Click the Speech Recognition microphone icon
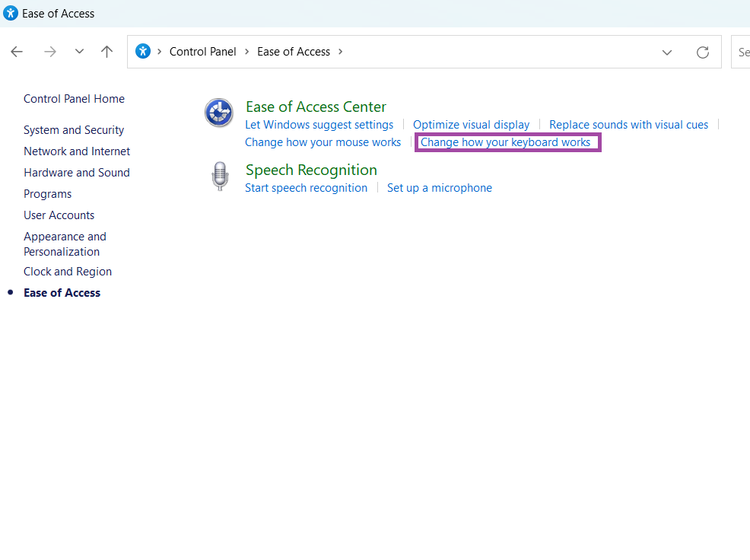 (x=219, y=177)
